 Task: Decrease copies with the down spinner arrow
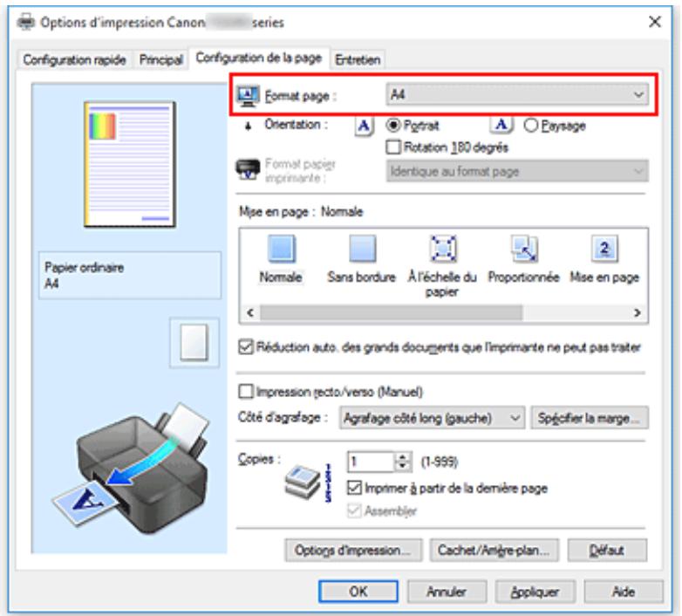click(x=403, y=467)
